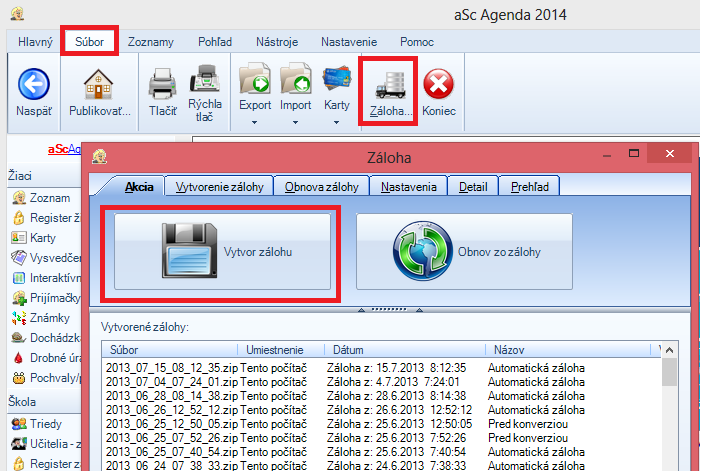Open the Nástroje ribbon tab
The height and width of the screenshot is (473, 703).
click(277, 42)
